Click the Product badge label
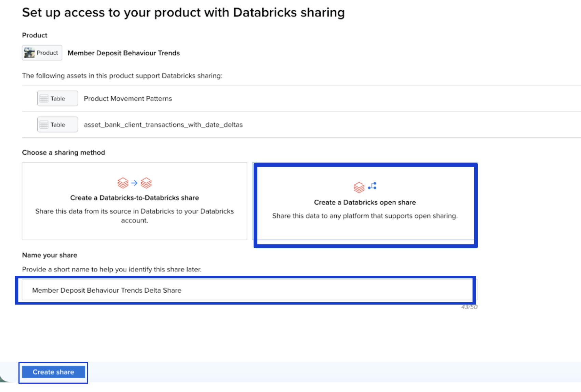The image size is (581, 392). tap(47, 53)
